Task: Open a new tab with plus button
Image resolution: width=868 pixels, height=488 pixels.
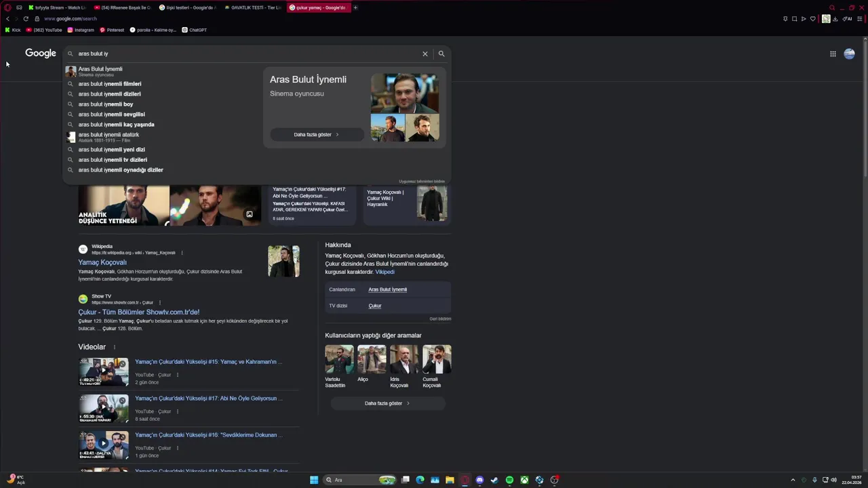Action: click(355, 7)
